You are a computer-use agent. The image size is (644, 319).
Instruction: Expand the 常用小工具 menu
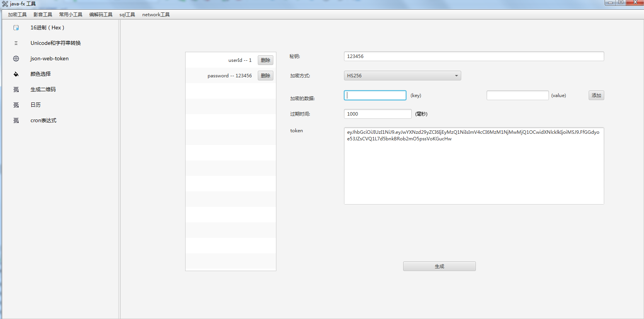click(x=71, y=15)
